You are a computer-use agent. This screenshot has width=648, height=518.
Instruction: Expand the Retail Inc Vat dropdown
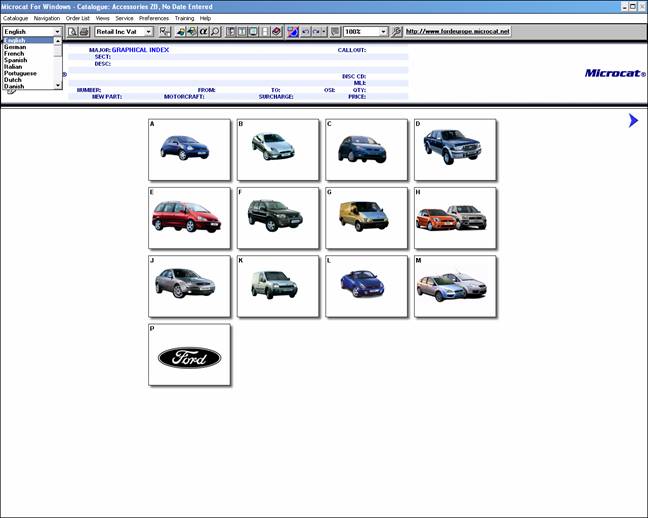pos(149,32)
